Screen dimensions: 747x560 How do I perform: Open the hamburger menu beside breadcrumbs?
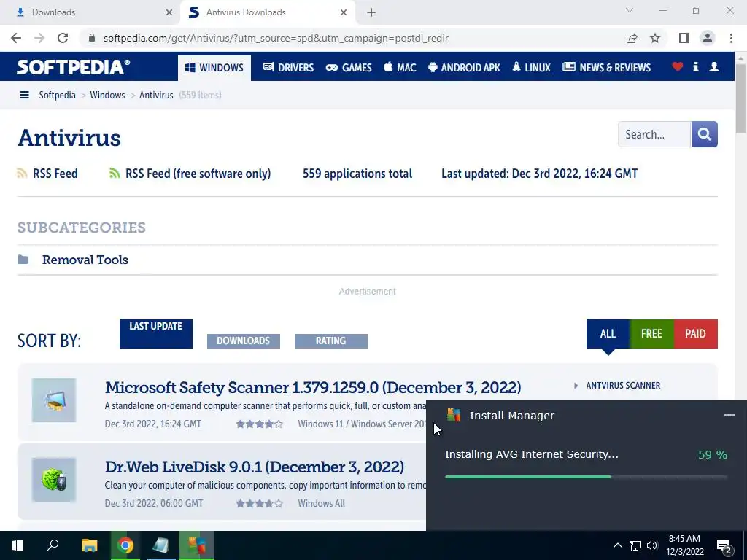click(24, 96)
